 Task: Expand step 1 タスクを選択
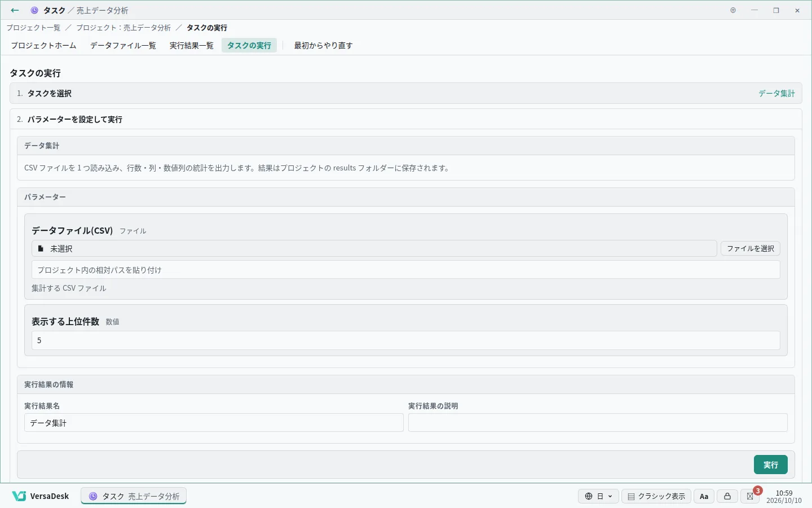[x=406, y=93]
